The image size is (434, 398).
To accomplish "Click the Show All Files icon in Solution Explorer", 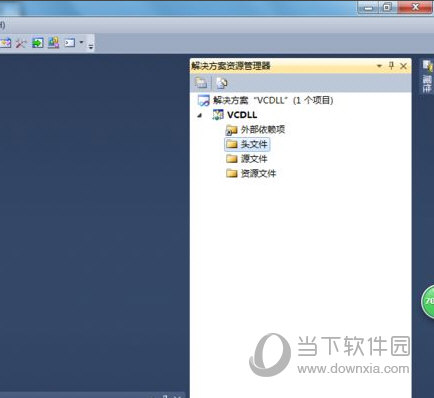I will [222, 83].
